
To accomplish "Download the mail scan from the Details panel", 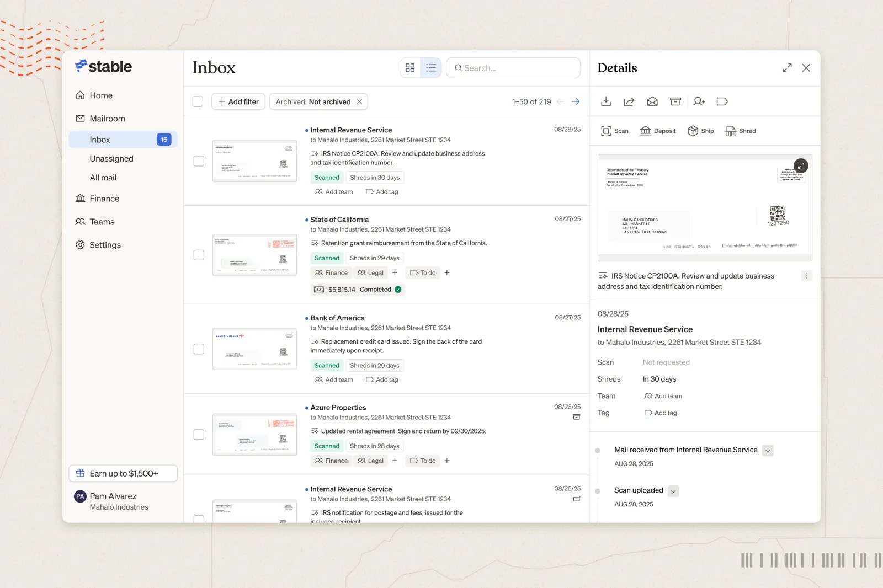I will (x=606, y=101).
